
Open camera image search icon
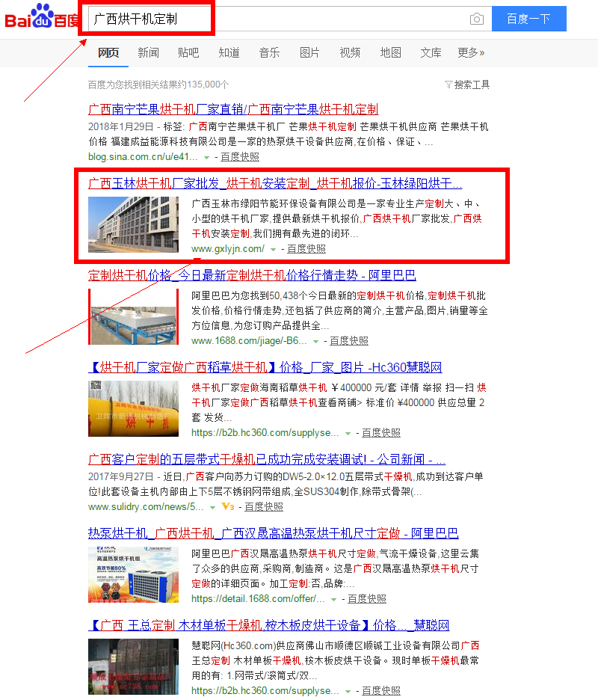pyautogui.click(x=477, y=19)
